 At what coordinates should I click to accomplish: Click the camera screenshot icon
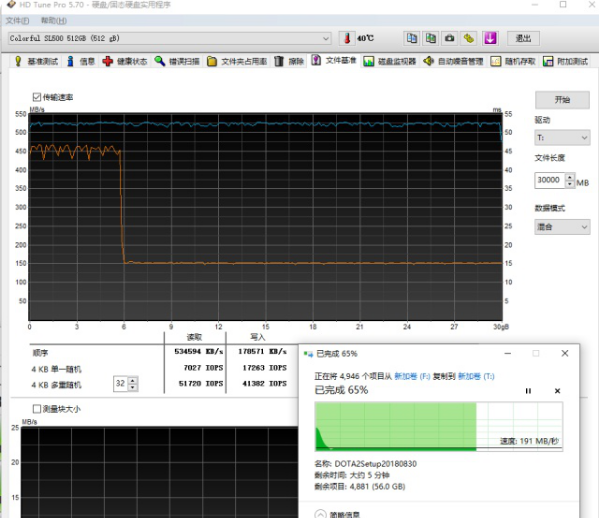(450, 38)
